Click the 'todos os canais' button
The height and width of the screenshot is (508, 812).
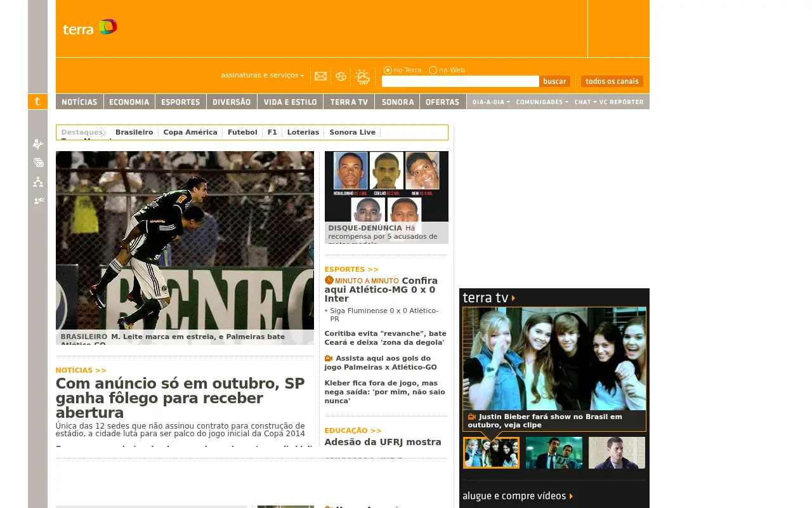(x=612, y=81)
